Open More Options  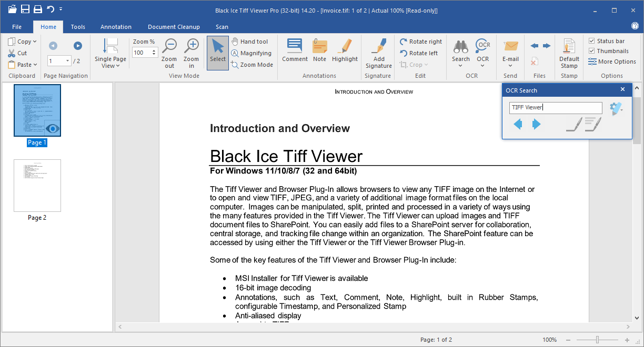tap(612, 62)
